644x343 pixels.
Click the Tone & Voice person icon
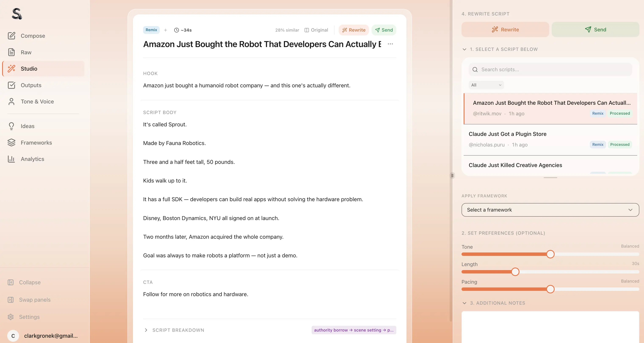click(11, 101)
